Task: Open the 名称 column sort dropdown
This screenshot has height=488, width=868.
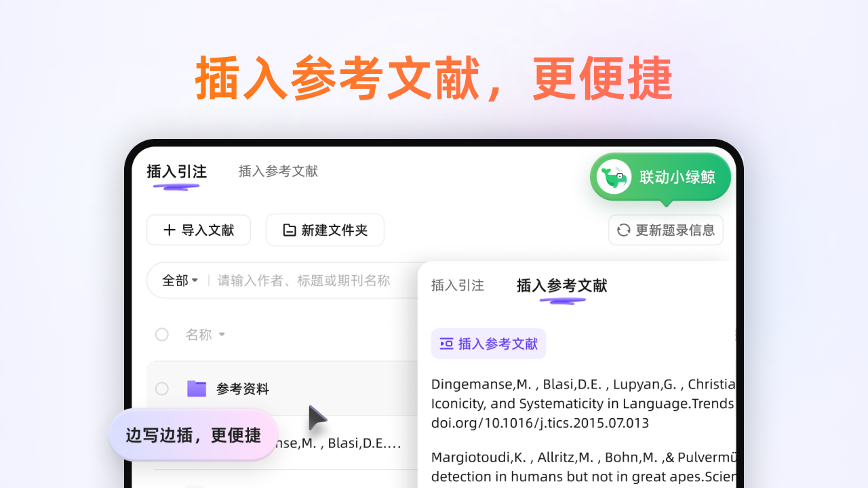Action: (205, 334)
